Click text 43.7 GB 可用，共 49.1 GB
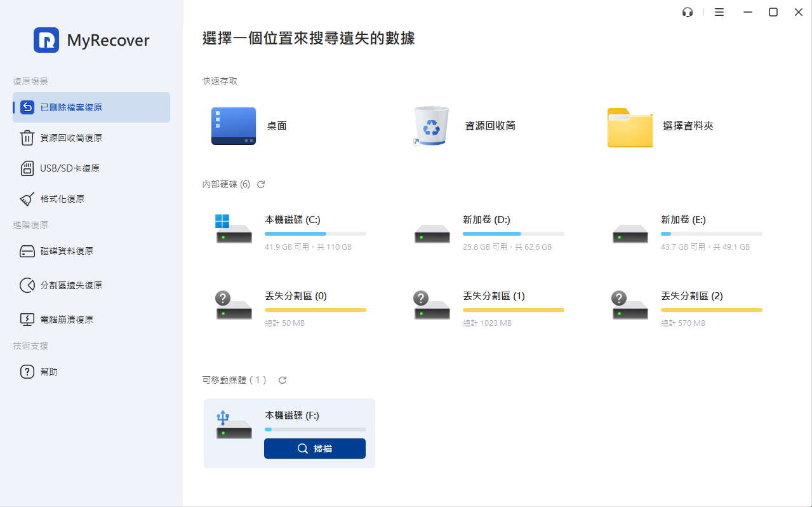Image resolution: width=812 pixels, height=507 pixels. click(705, 247)
